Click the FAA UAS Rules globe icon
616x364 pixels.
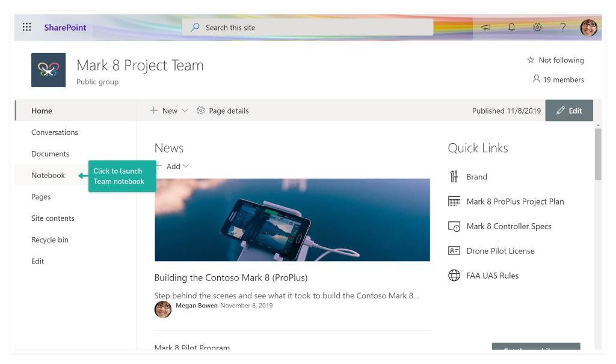(454, 276)
